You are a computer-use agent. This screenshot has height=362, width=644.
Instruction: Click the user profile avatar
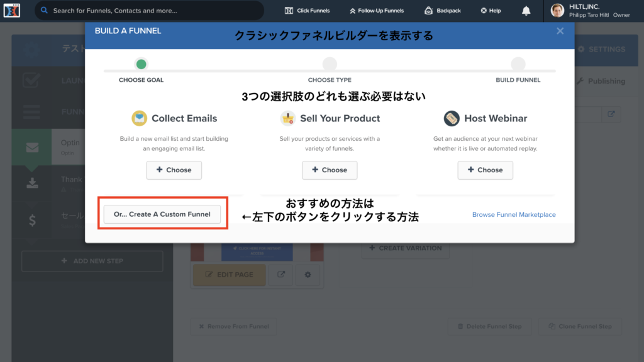pyautogui.click(x=557, y=11)
